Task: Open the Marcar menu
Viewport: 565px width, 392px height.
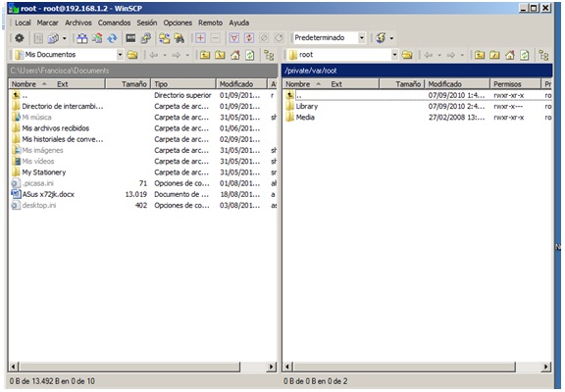Action: pos(47,23)
